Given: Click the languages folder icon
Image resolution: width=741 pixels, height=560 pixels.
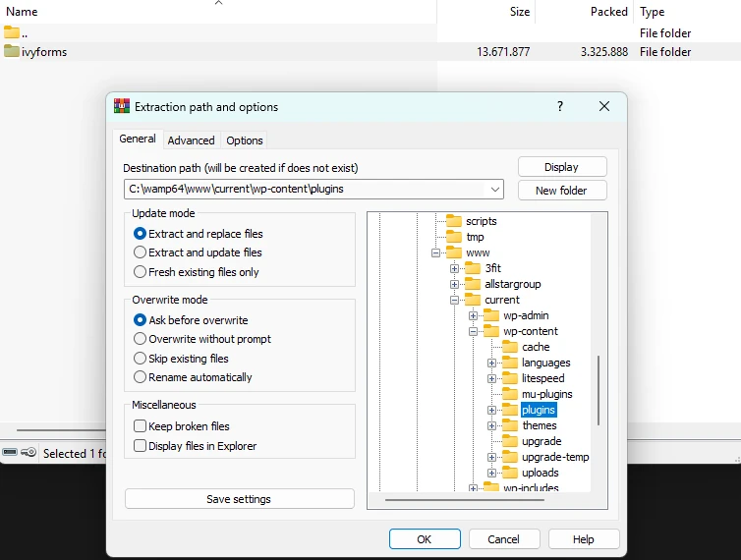Looking at the screenshot, I should coord(510,363).
